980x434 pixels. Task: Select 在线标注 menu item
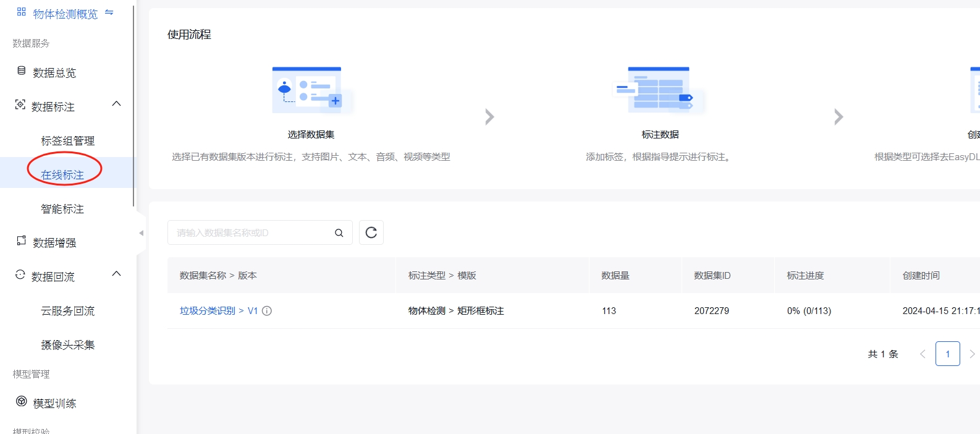point(62,175)
